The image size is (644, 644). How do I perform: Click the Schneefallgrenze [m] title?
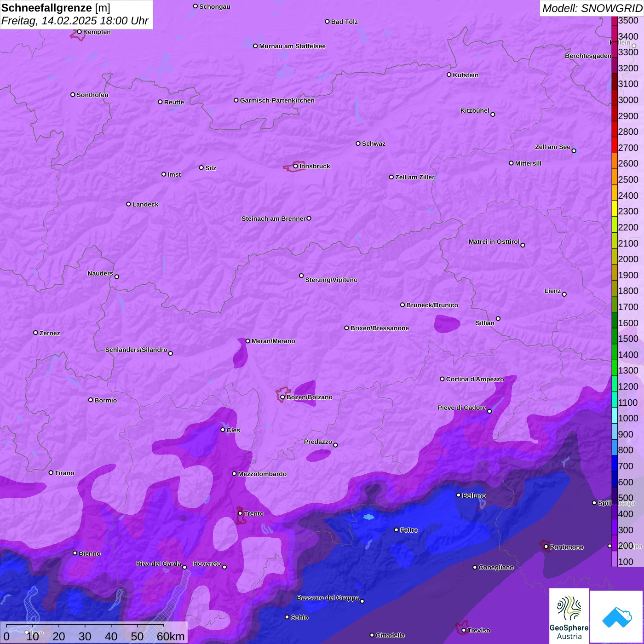56,8
